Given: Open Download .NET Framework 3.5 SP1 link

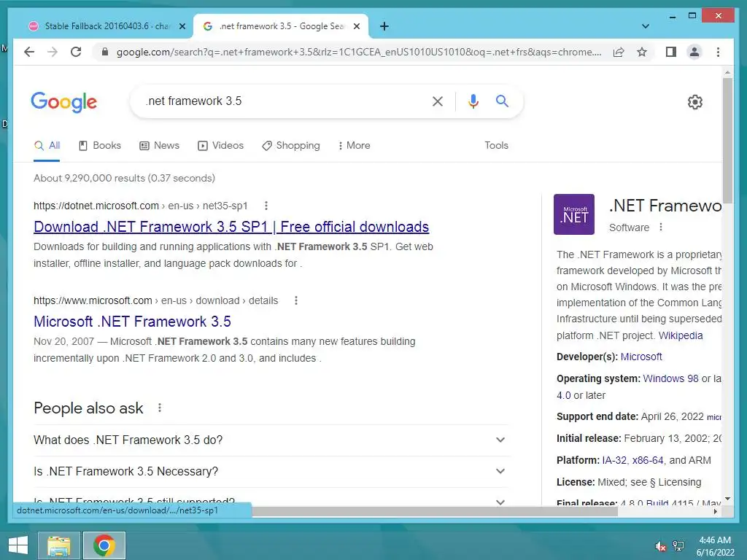Looking at the screenshot, I should tap(231, 227).
